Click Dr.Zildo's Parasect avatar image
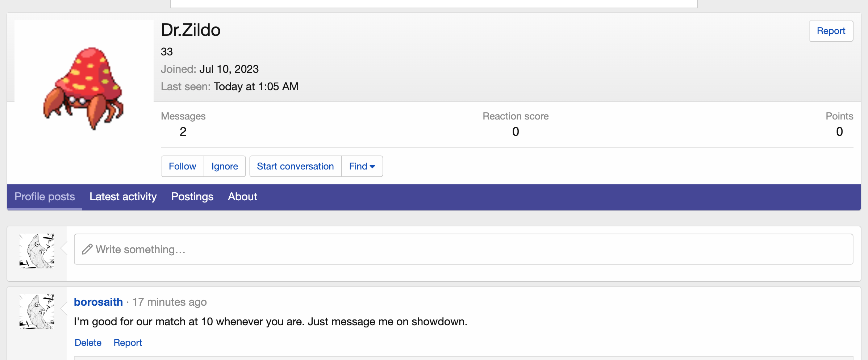Screen dimensions: 868x360 coord(84,88)
